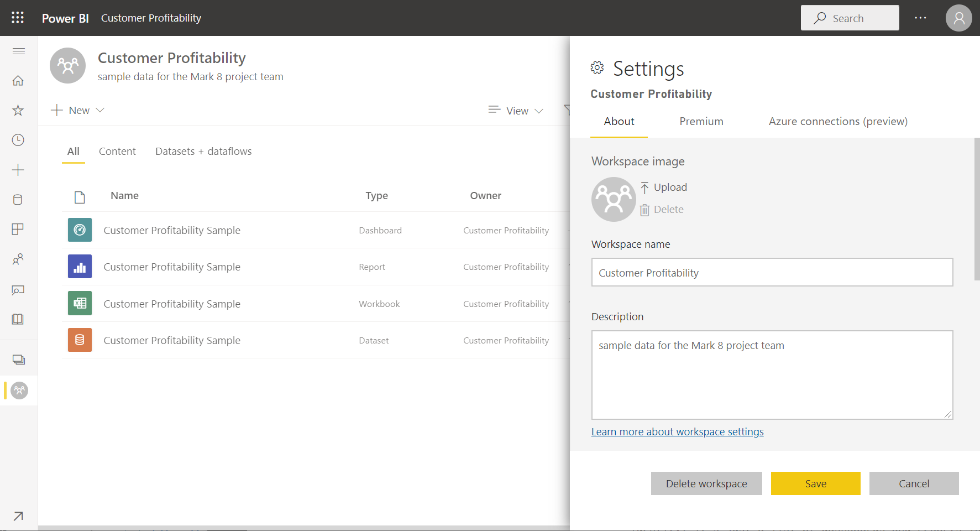Image resolution: width=980 pixels, height=531 pixels.
Task: Open the Learn more about workspace settings link
Action: coord(677,431)
